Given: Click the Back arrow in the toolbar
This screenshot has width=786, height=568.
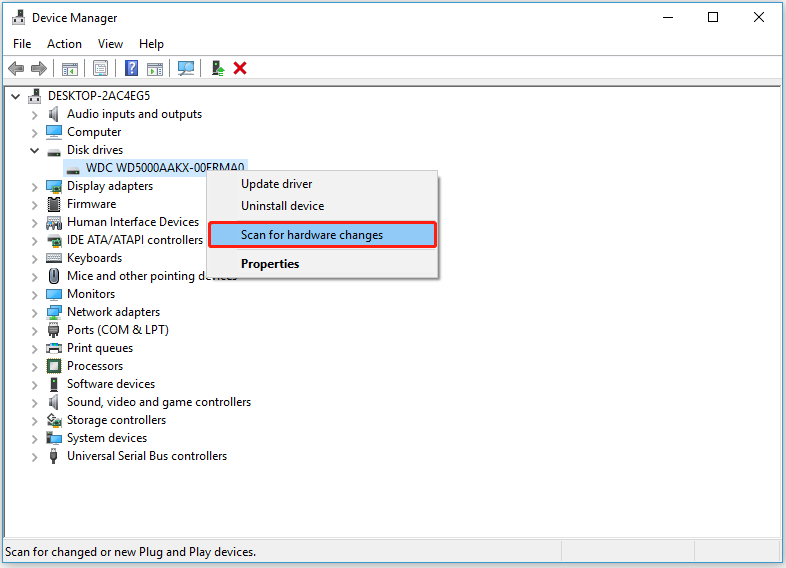Looking at the screenshot, I should (x=16, y=68).
